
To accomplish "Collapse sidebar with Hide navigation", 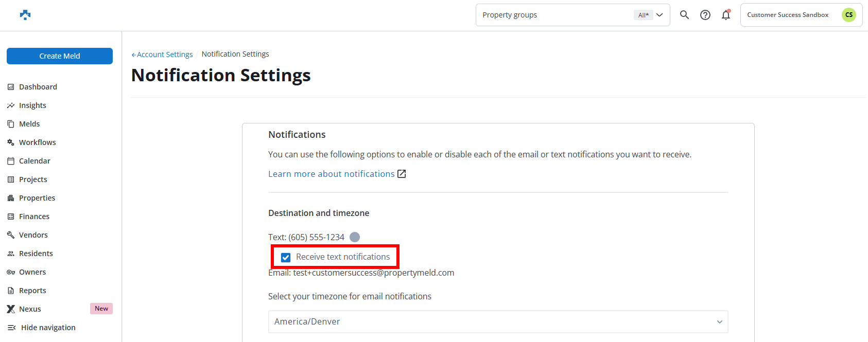I will (47, 328).
